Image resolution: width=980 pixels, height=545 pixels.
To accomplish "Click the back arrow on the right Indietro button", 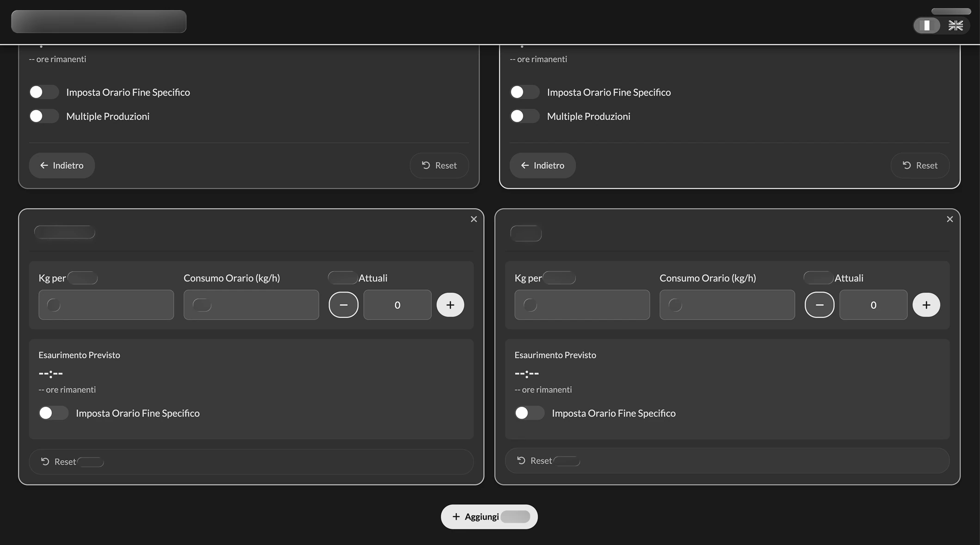I will click(524, 165).
